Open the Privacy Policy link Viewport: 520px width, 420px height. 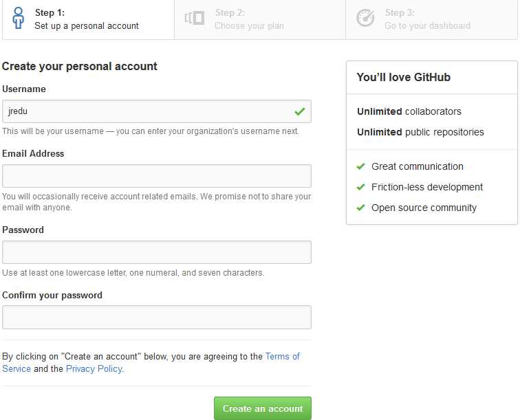click(x=94, y=369)
